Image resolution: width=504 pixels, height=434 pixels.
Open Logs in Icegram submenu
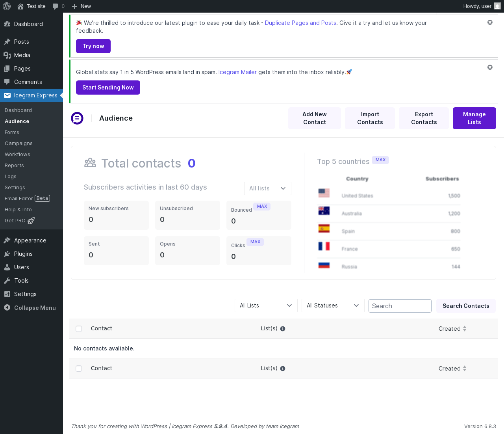coord(11,177)
